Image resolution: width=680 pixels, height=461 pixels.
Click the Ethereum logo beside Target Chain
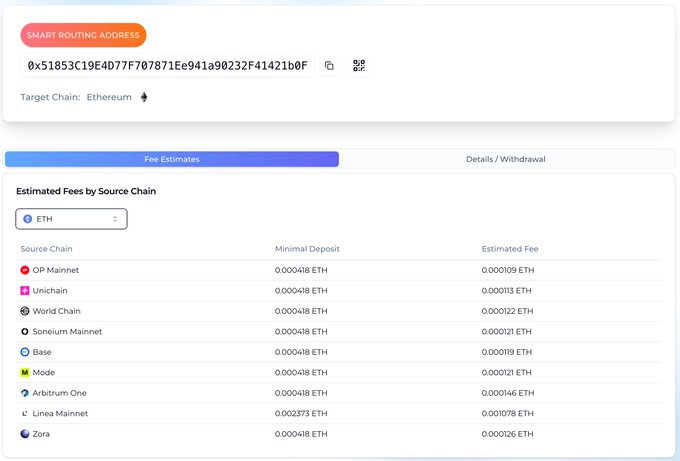[144, 97]
